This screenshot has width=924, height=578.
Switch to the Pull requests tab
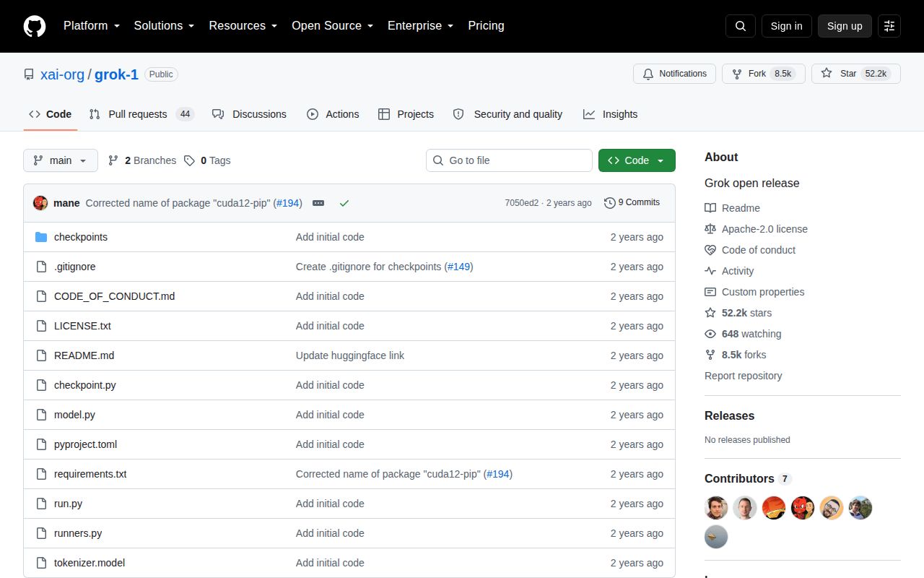pos(141,114)
